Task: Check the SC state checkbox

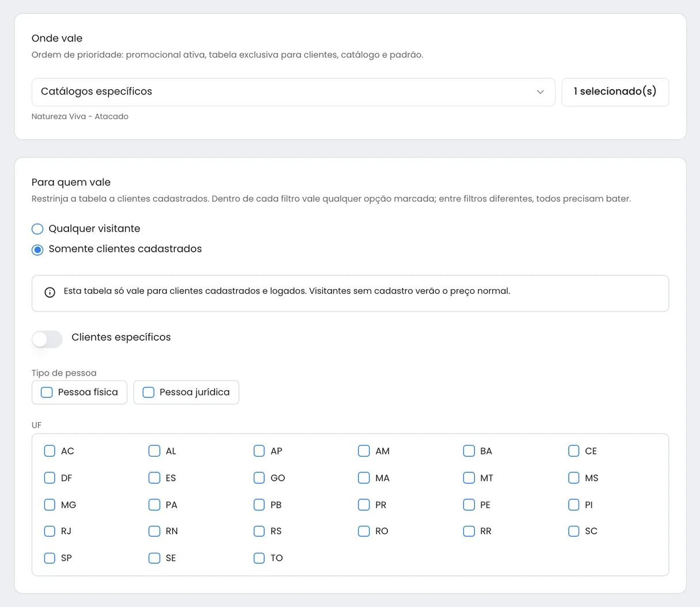Action: [573, 531]
